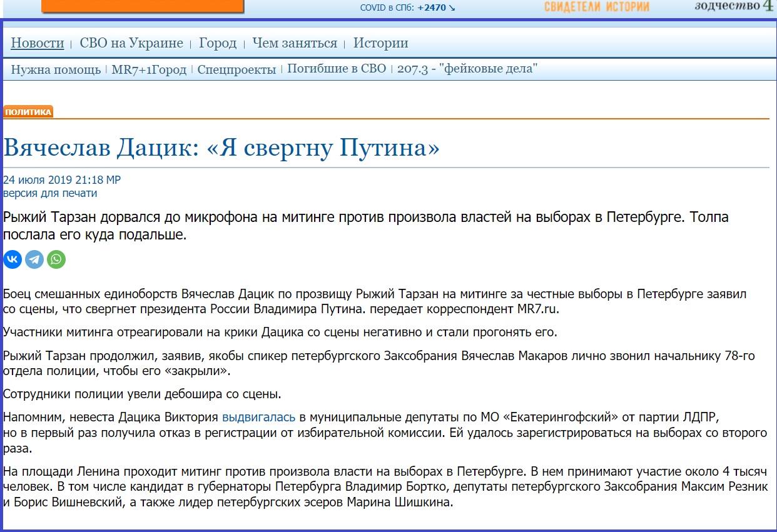Share the article via WhatsApp
This screenshot has height=532, width=777.
pos(56,259)
